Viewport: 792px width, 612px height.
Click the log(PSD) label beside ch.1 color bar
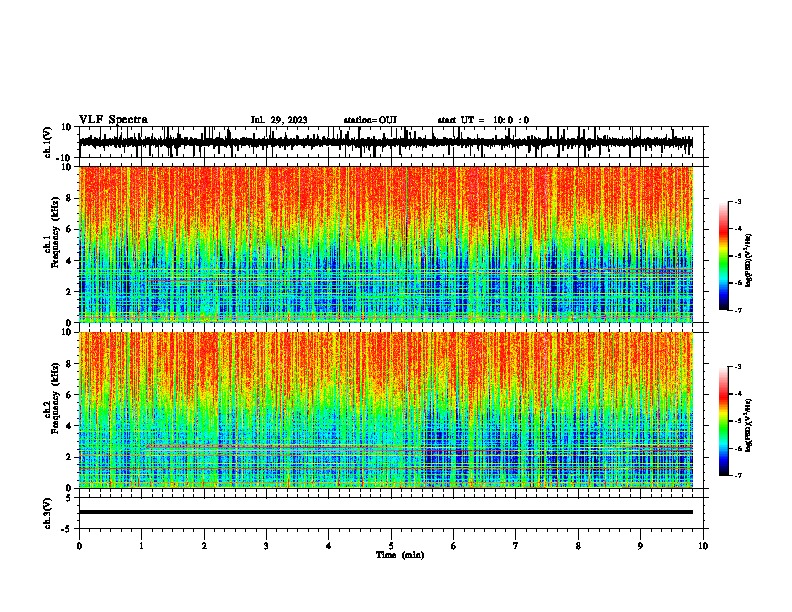(749, 261)
